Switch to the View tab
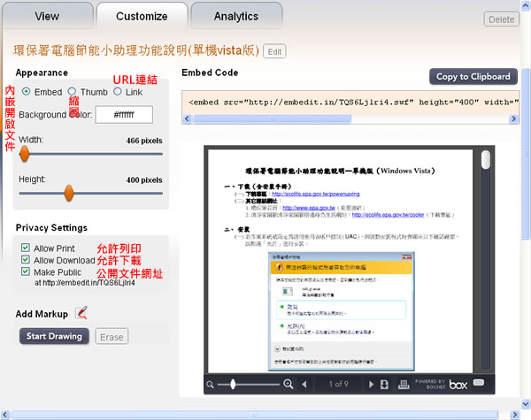The width and height of the screenshot is (531, 420). coord(47,16)
